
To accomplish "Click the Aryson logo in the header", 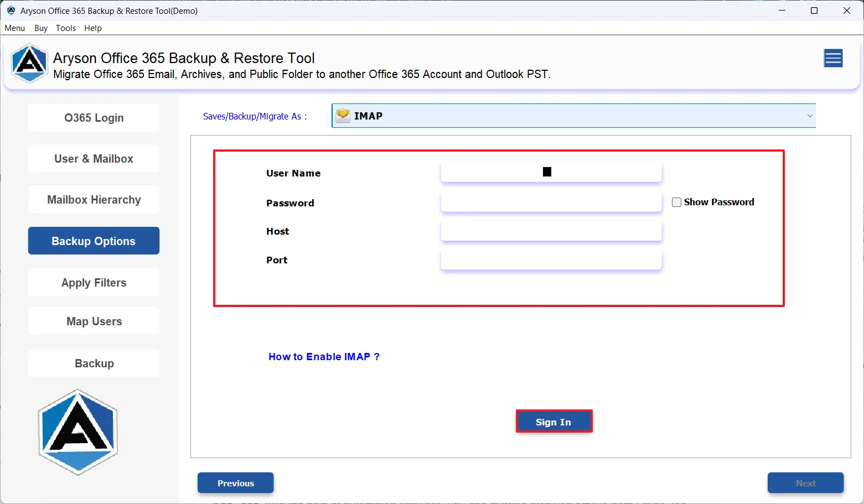I will pos(29,64).
